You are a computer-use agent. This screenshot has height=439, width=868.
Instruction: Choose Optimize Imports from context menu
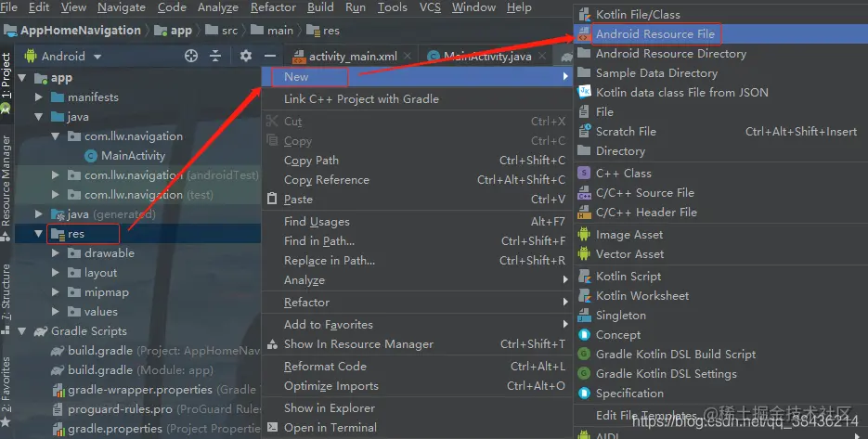pyautogui.click(x=417, y=386)
